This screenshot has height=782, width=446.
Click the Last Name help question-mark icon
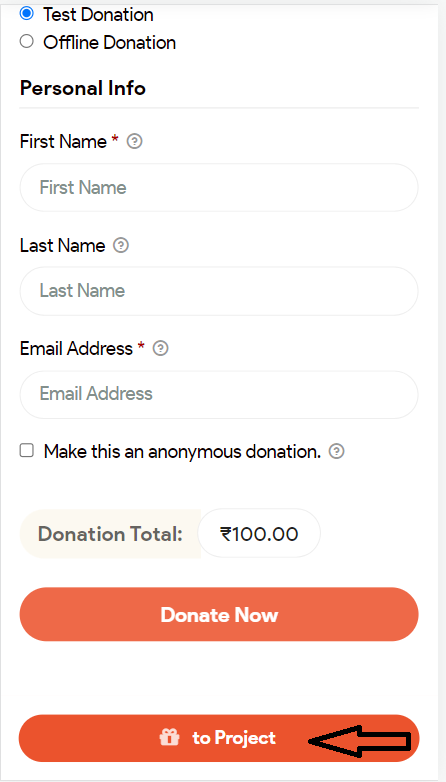[x=121, y=245]
